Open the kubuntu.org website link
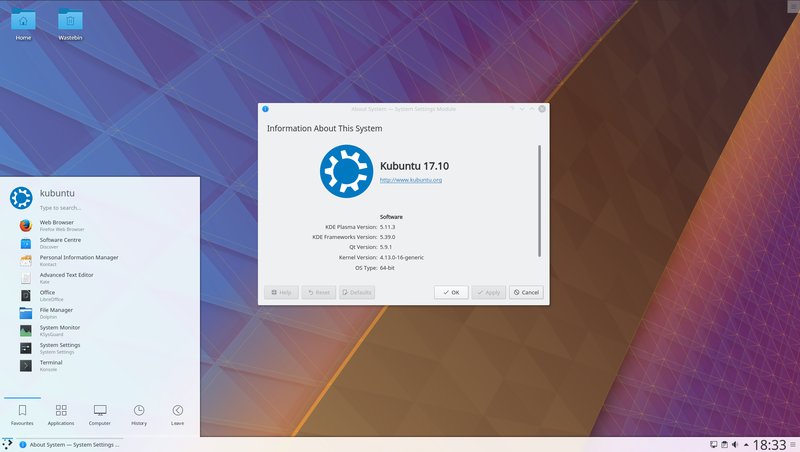This screenshot has height=452, width=800. coord(411,180)
